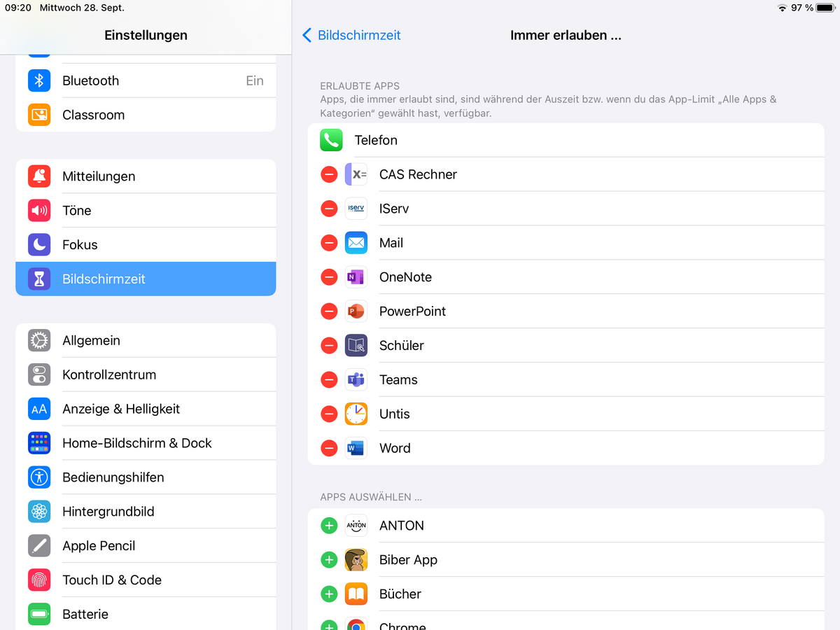Tap the Untis clock icon
The image size is (840, 630).
[x=356, y=414]
